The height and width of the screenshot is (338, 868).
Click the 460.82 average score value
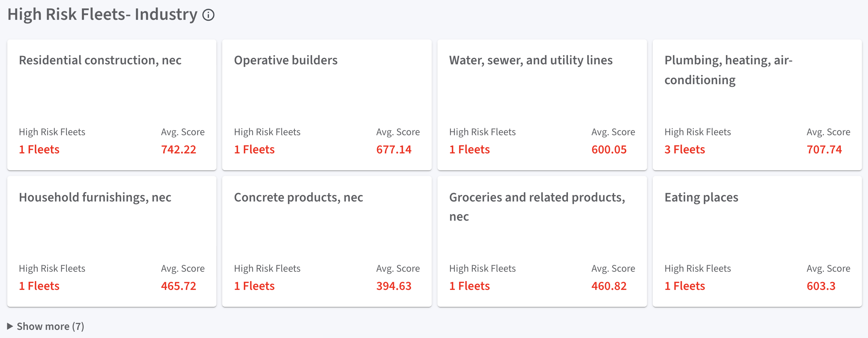tap(609, 286)
